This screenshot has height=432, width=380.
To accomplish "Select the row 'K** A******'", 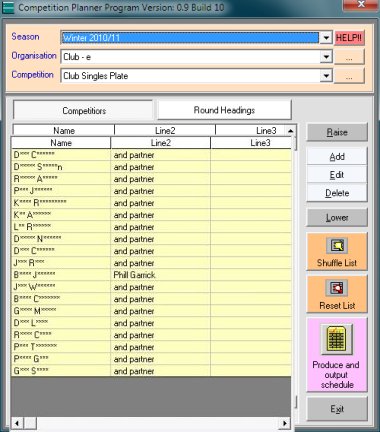I will pyautogui.click(x=151, y=215).
